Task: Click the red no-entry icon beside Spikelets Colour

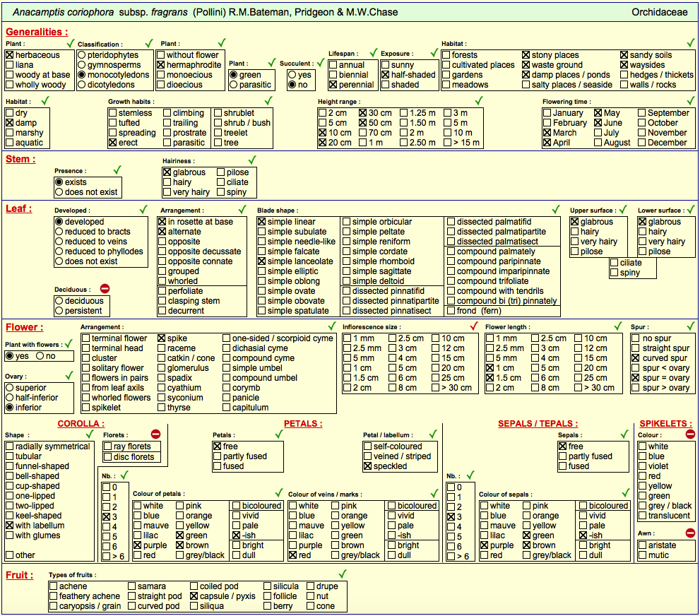Action: [690, 434]
